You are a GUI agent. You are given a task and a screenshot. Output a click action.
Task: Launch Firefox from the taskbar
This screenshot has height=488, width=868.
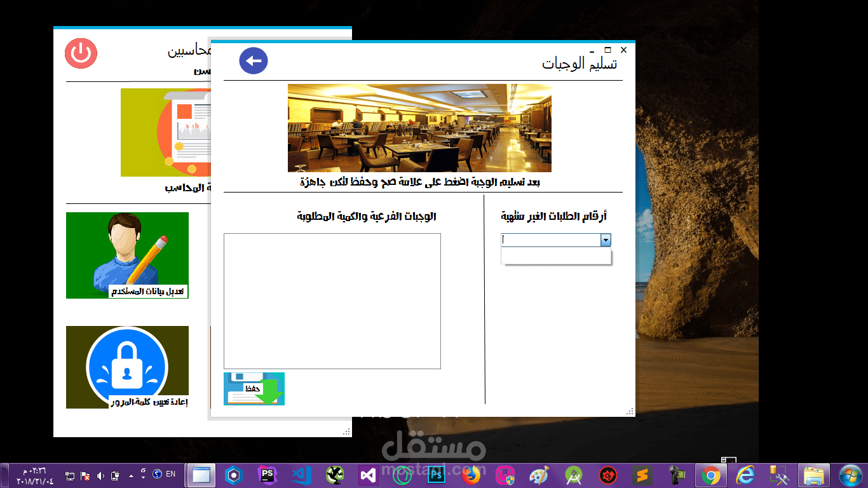coord(471,475)
